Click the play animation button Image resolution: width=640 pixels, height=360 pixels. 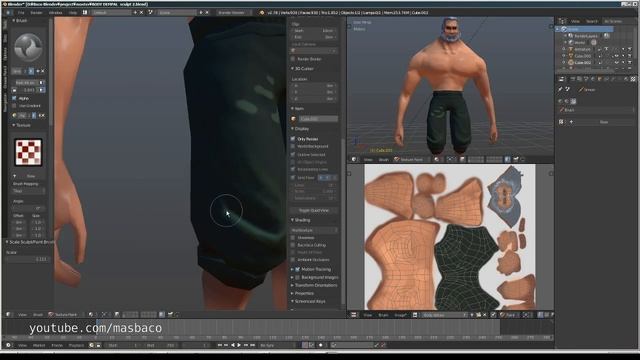pos(239,345)
